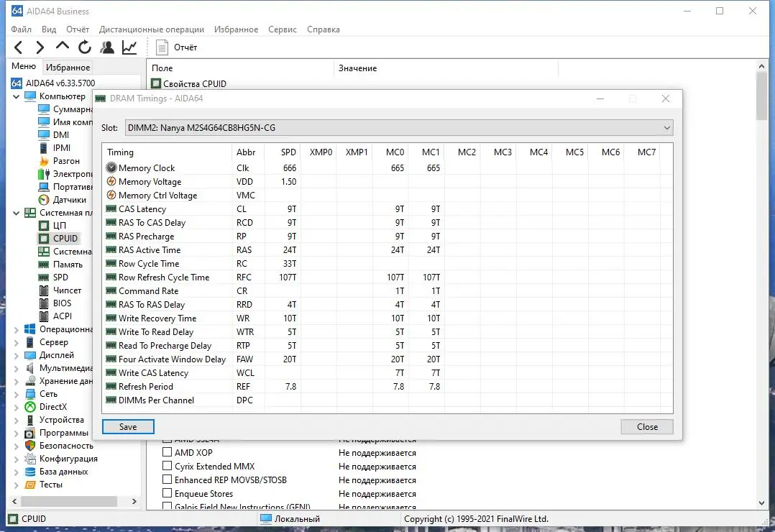Click the Поле column header
The image size is (775, 532).
[240, 68]
